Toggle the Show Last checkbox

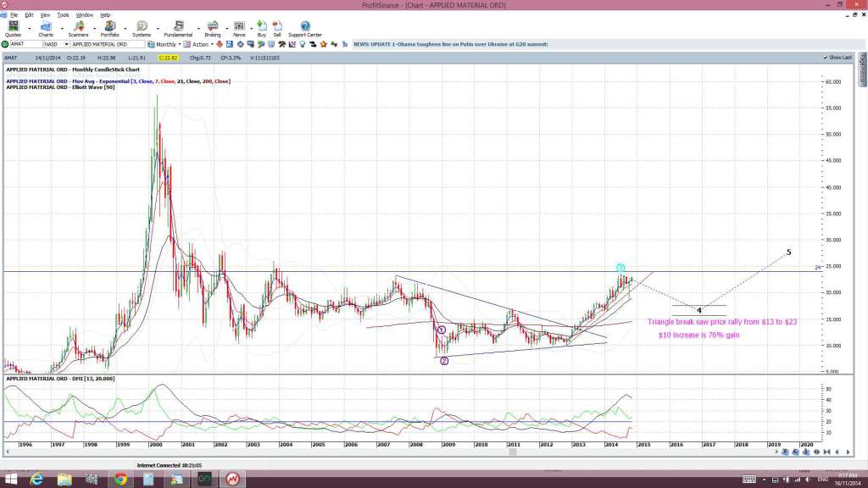[x=826, y=58]
